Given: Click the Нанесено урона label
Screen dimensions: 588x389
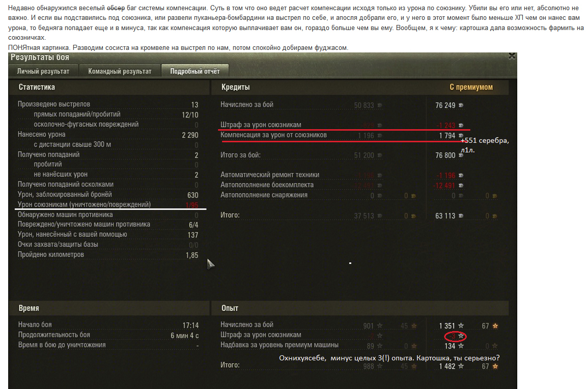Looking at the screenshot, I should 41,134.
